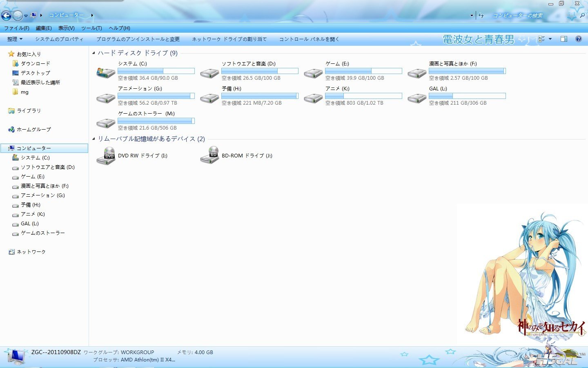Click the computer icon in the details pane
This screenshot has height=368, width=588.
pos(16,357)
